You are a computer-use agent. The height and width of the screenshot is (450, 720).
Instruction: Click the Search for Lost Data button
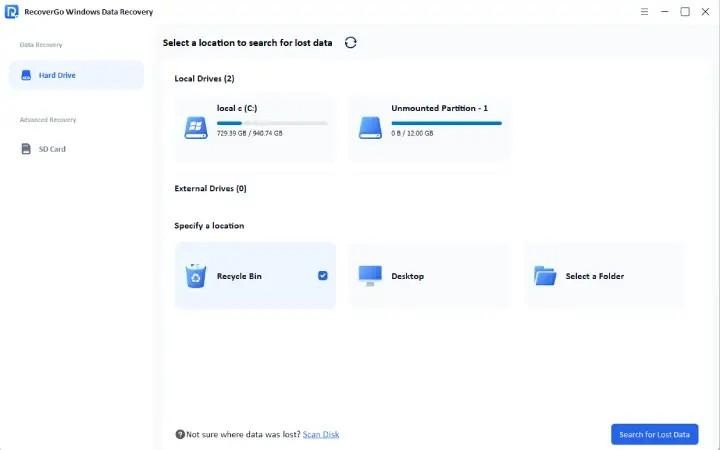pyautogui.click(x=654, y=434)
